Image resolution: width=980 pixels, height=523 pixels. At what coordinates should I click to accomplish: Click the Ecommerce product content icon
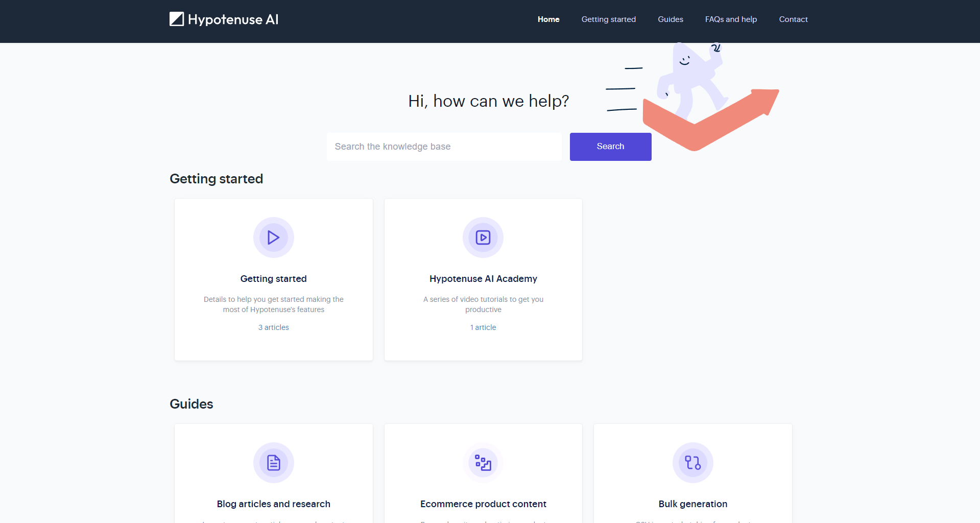(483, 463)
